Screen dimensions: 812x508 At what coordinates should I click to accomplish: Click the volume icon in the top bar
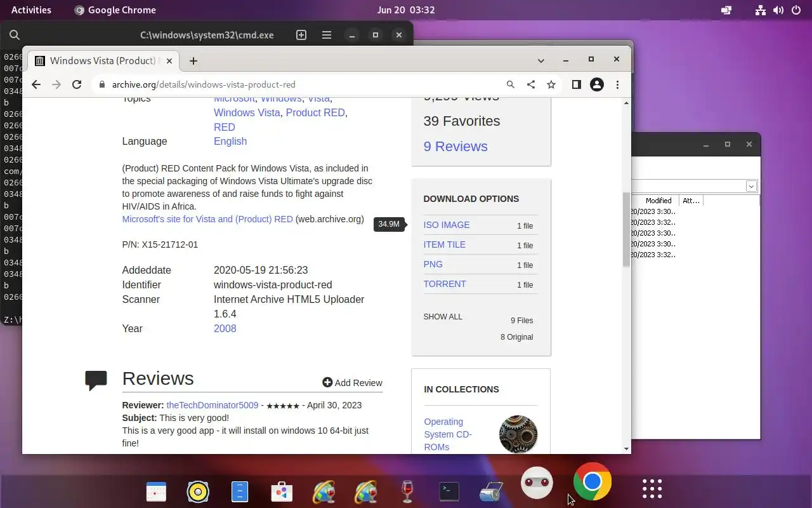tap(778, 10)
